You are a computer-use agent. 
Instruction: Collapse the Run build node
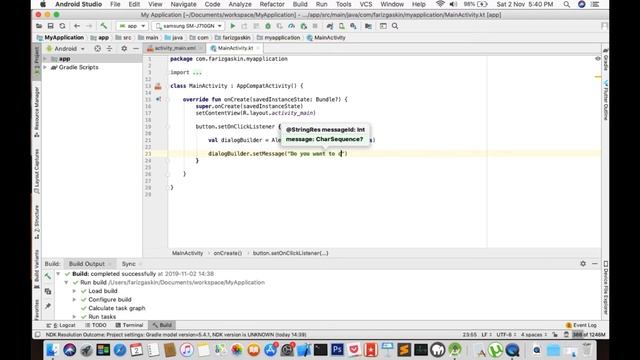pyautogui.click(x=66, y=282)
